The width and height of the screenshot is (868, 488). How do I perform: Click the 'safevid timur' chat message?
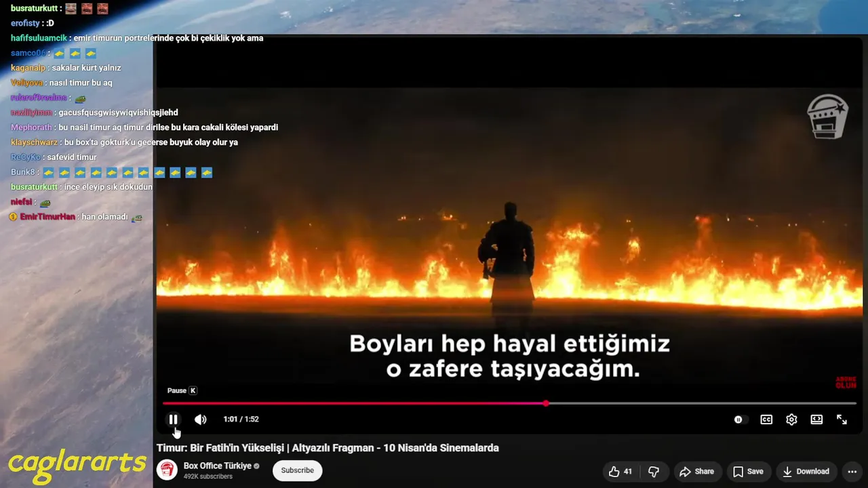(x=72, y=157)
